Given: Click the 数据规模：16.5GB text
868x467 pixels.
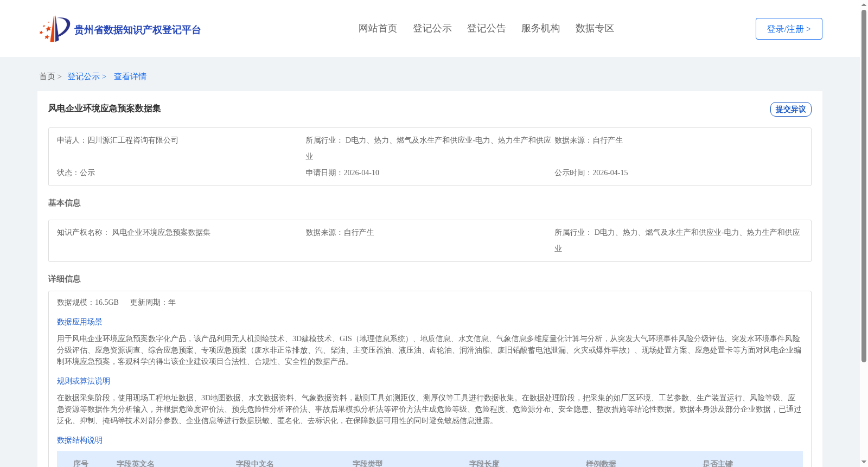Looking at the screenshot, I should (x=88, y=302).
